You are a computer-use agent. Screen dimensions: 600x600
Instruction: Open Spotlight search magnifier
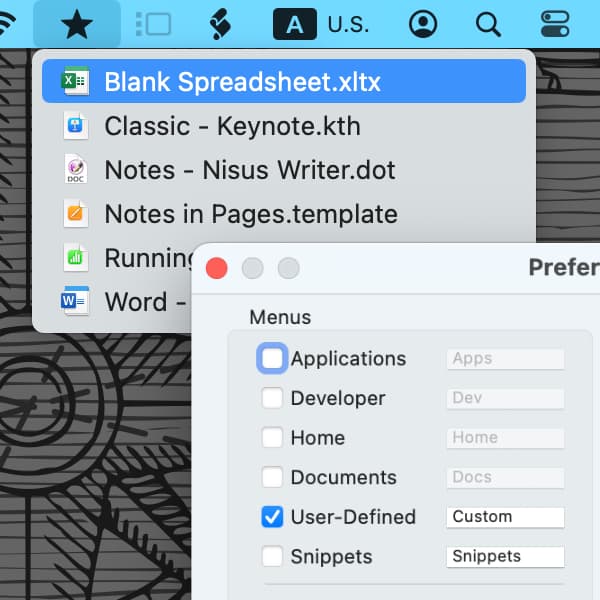pyautogui.click(x=488, y=25)
